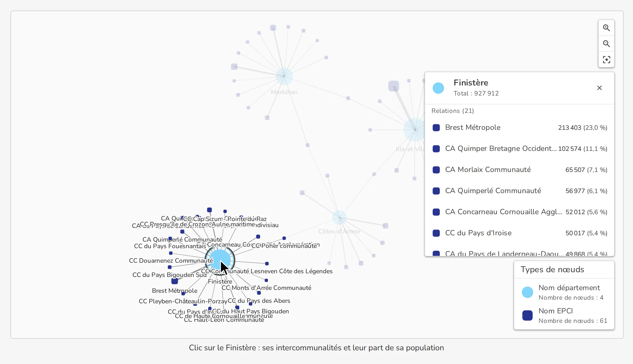Click the Côtes-d'Armor department node

(x=339, y=218)
